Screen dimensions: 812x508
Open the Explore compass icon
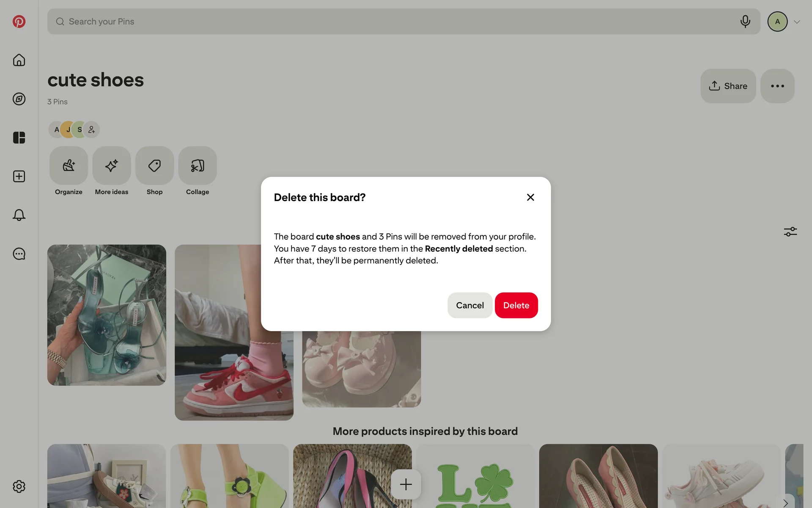point(19,99)
